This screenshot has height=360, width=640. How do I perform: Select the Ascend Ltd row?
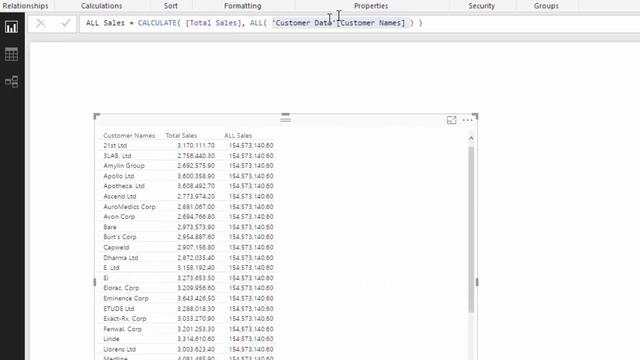(x=188, y=196)
